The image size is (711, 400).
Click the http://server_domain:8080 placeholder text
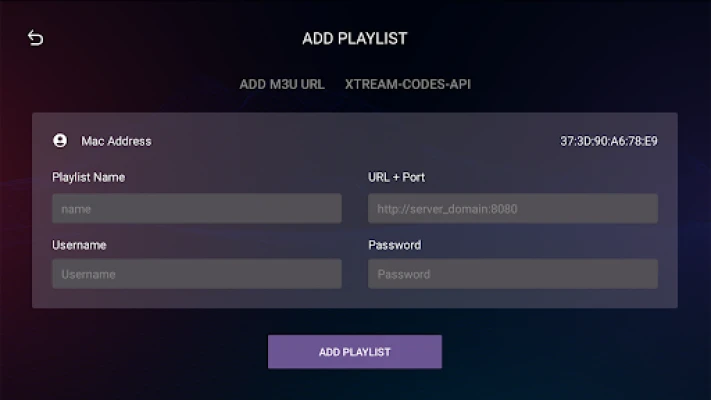click(447, 209)
